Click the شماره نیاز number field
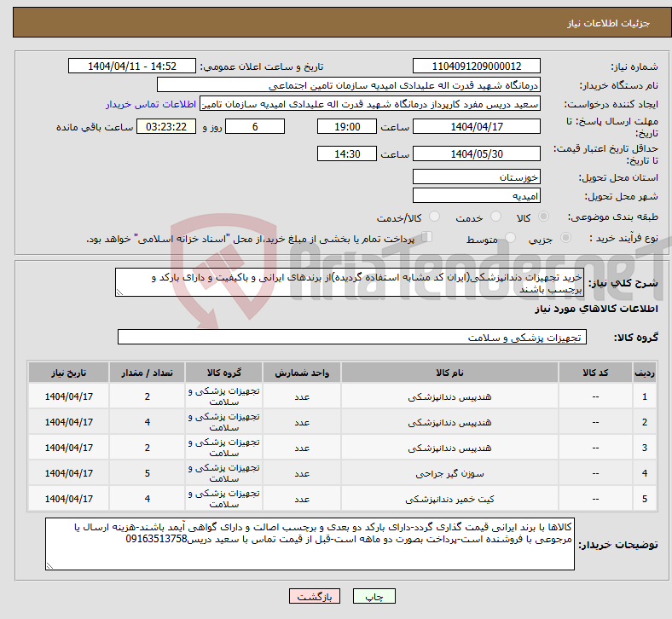Image resolution: width=672 pixels, height=619 pixels. pos(476,67)
